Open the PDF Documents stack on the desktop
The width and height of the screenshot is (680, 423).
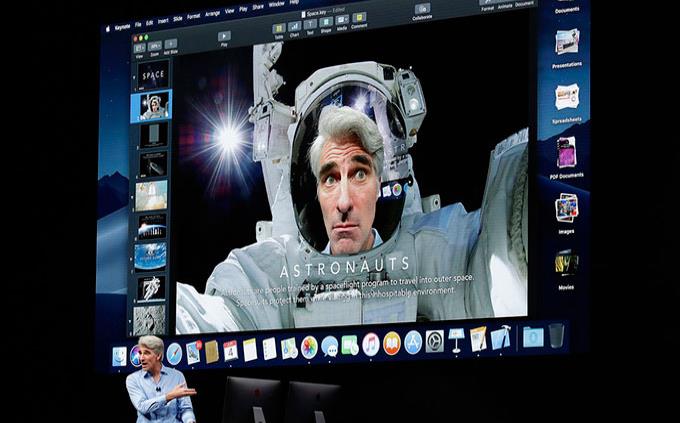(x=566, y=152)
